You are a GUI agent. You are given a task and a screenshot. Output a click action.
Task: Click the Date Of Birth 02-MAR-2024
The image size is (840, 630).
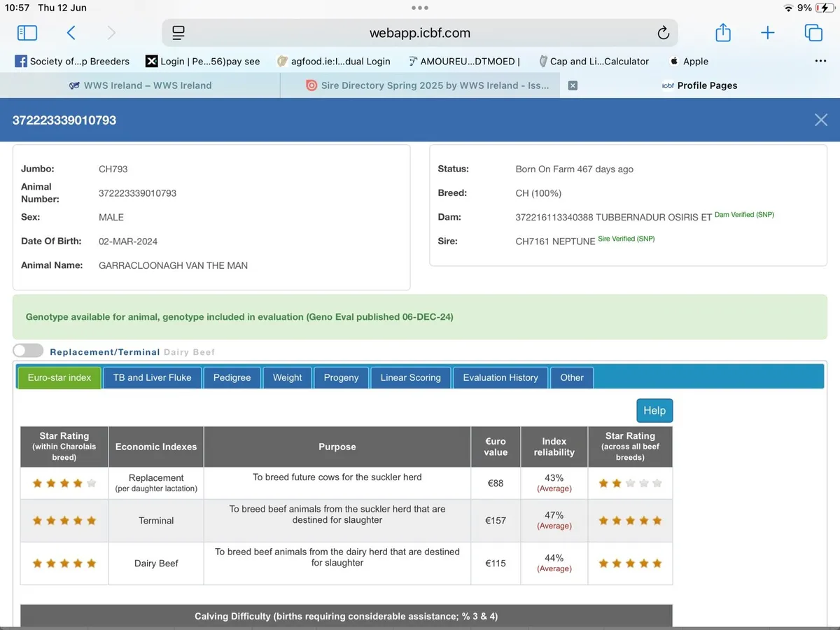[x=128, y=241]
